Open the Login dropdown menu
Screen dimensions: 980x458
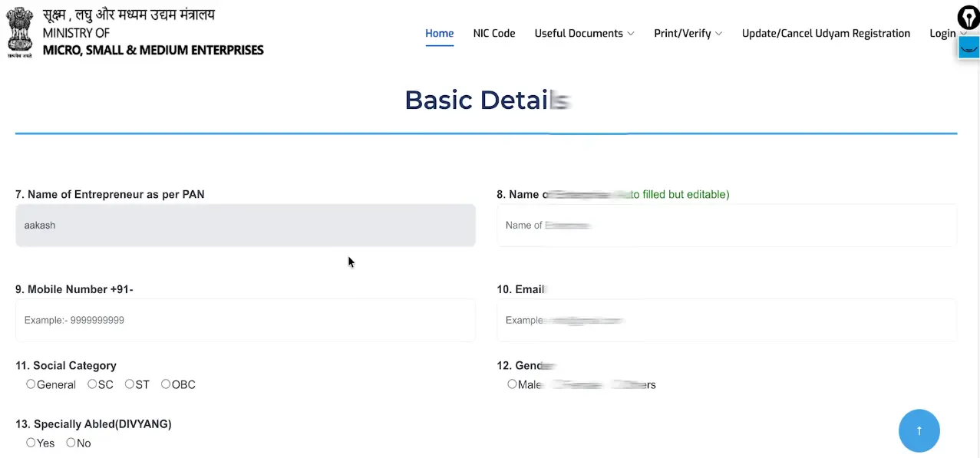[x=948, y=33]
